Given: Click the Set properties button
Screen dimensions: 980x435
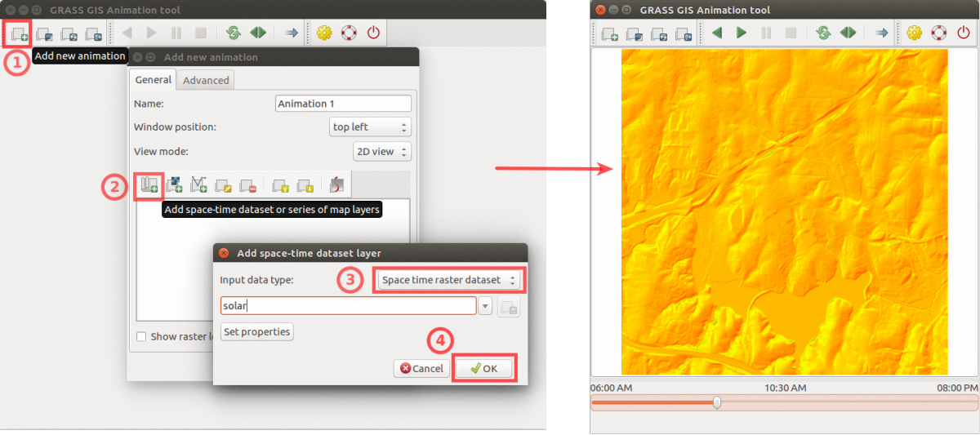Looking at the screenshot, I should [x=256, y=332].
